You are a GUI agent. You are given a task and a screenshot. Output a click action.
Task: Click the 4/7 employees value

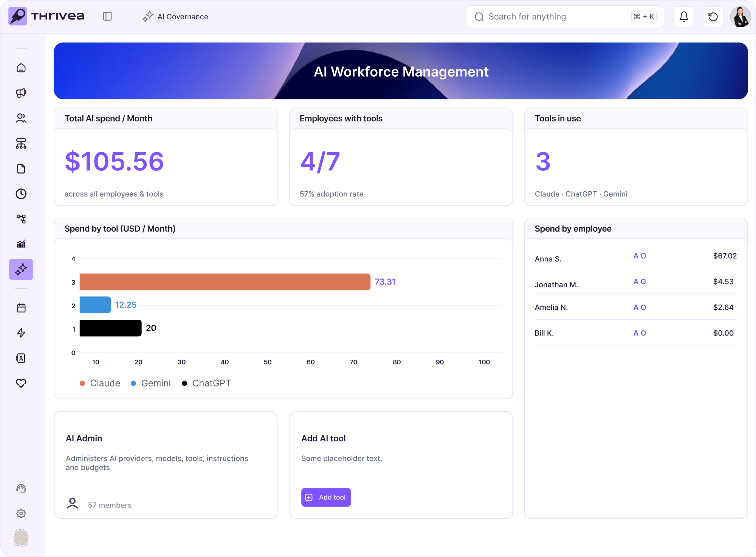tap(320, 162)
